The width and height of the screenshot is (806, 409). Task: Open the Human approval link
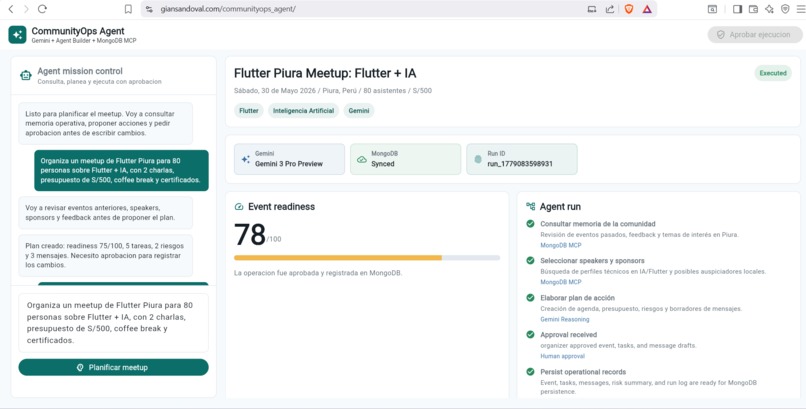pos(562,356)
